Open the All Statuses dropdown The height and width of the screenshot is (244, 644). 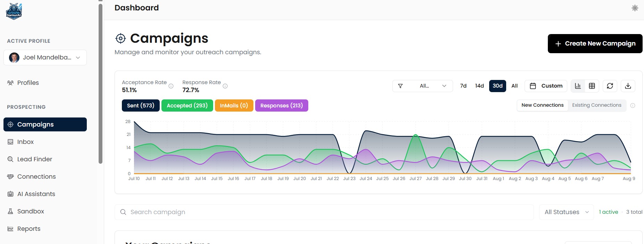click(x=567, y=212)
